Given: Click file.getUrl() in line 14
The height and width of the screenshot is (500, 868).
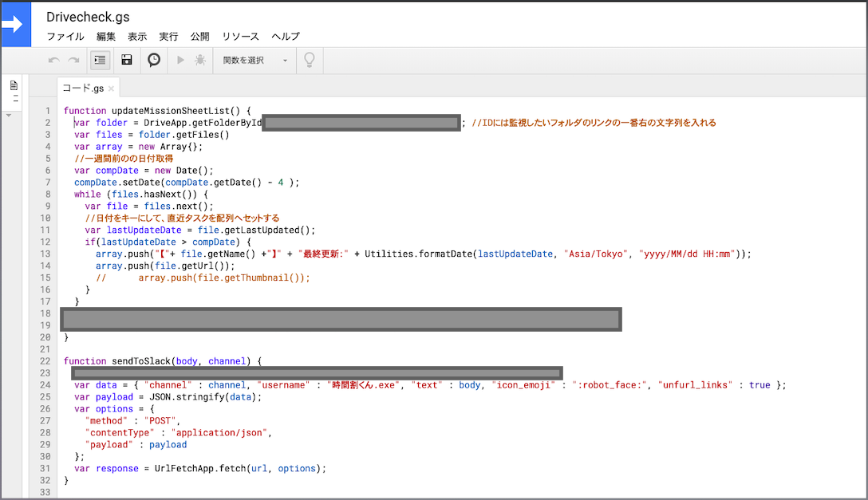Looking at the screenshot, I should tap(192, 266).
